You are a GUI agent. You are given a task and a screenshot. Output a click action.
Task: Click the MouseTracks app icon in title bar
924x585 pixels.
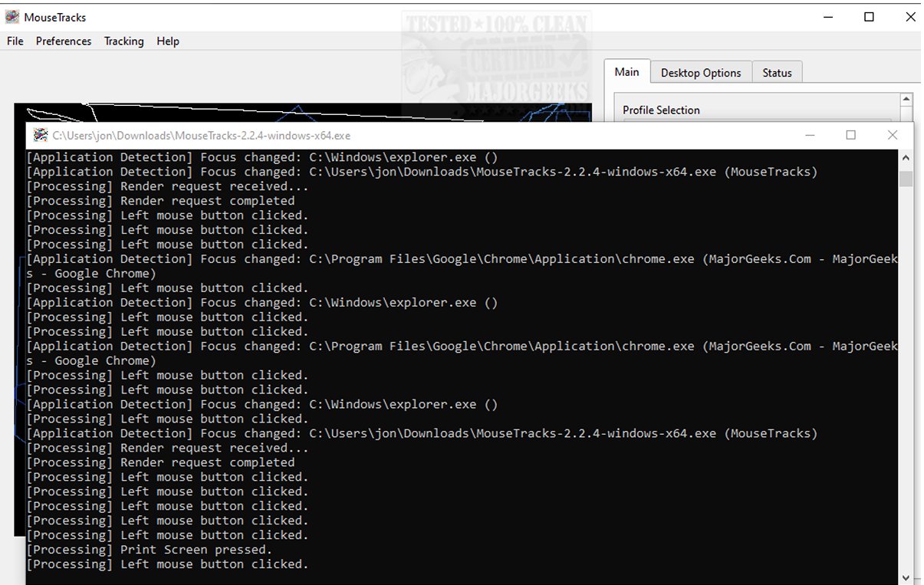click(x=12, y=17)
